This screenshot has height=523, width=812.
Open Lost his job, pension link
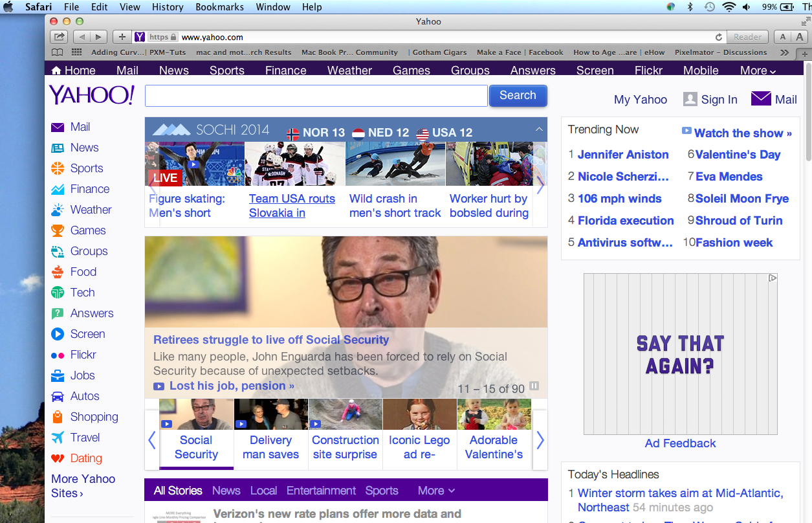tap(232, 386)
